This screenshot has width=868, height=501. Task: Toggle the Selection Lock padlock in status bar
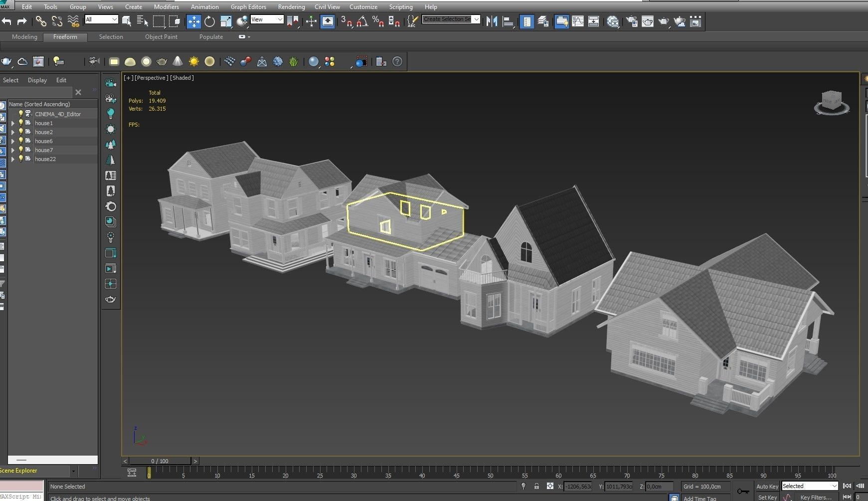[536, 486]
